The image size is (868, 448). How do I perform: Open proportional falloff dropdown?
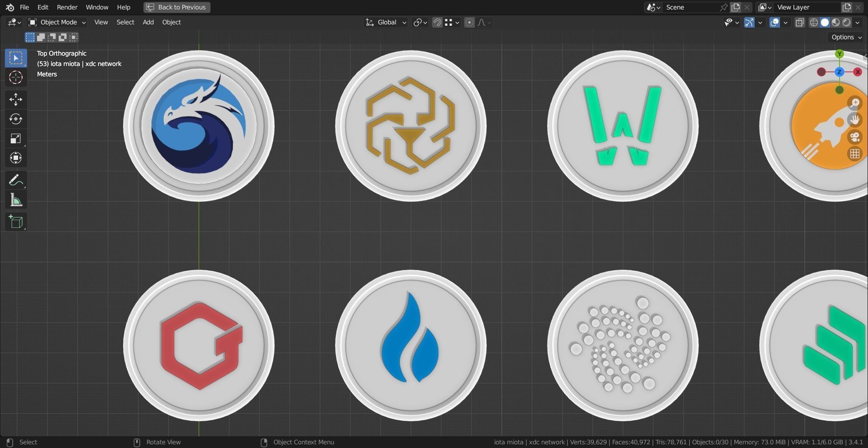point(484,22)
